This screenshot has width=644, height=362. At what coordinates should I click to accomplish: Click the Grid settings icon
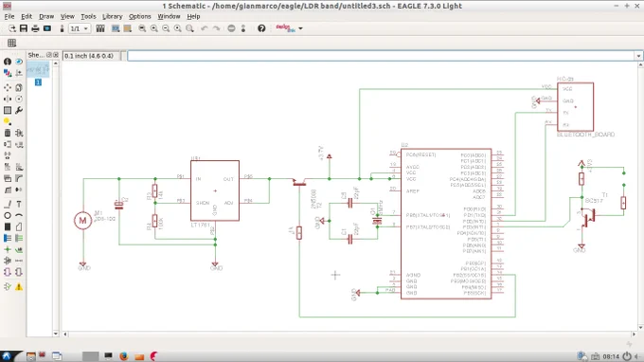click(x=12, y=43)
